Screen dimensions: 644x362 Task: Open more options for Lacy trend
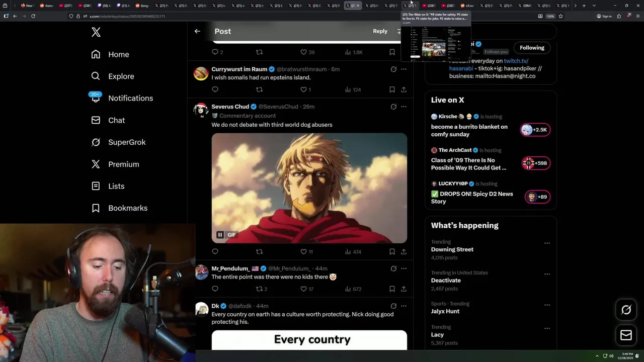547,328
